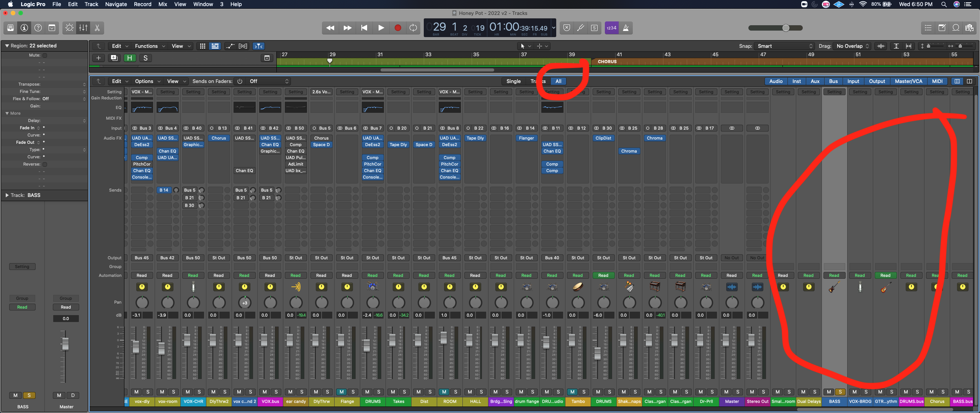Mute the DRUMS channel strip
980x413 pixels.
point(367,392)
